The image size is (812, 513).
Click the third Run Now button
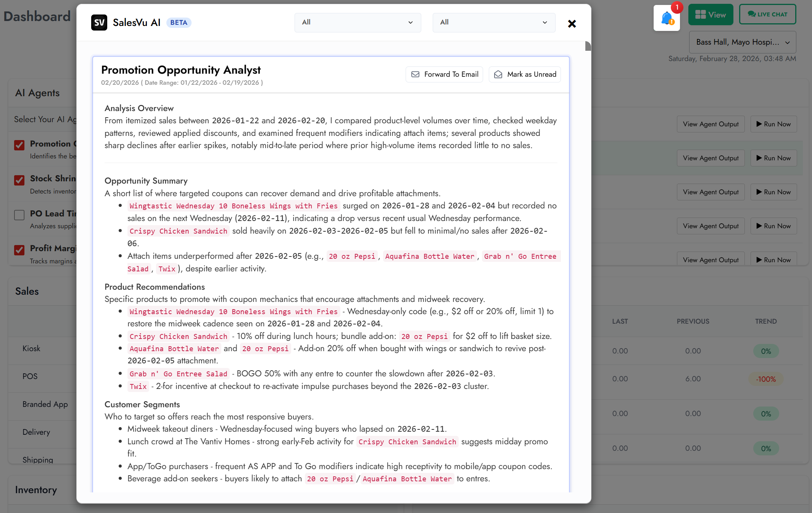pos(773,192)
